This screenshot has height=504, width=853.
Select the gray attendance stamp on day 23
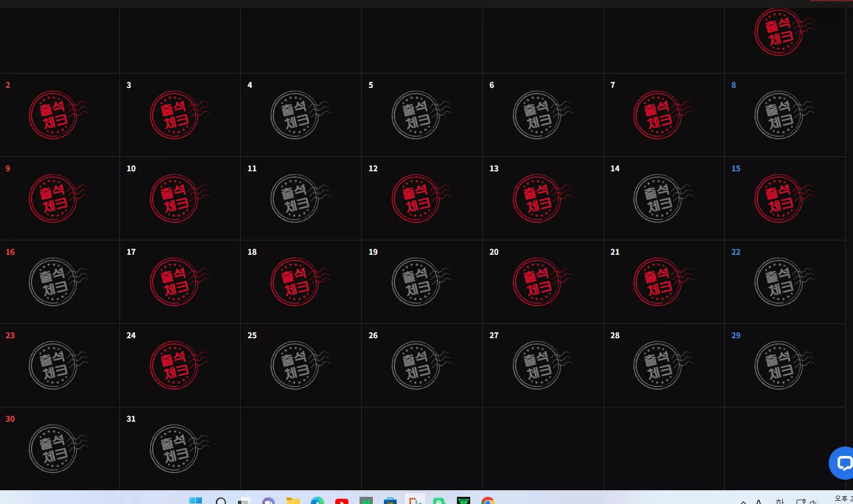coord(58,365)
